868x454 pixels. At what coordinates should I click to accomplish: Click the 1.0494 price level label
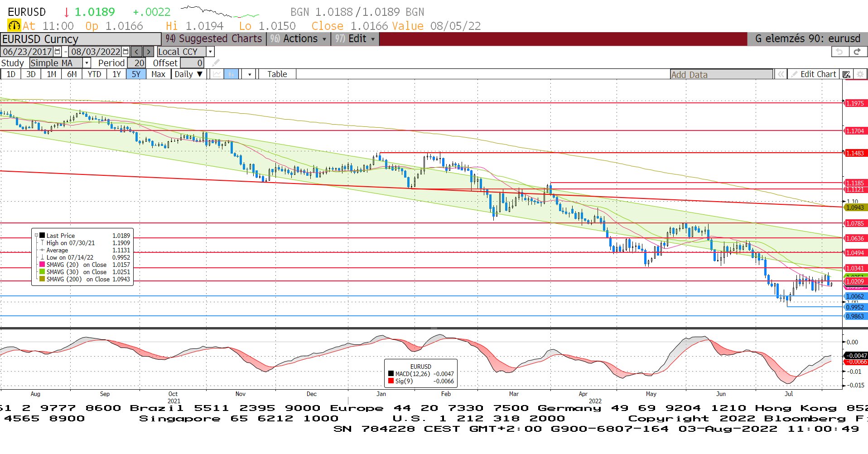pyautogui.click(x=855, y=253)
